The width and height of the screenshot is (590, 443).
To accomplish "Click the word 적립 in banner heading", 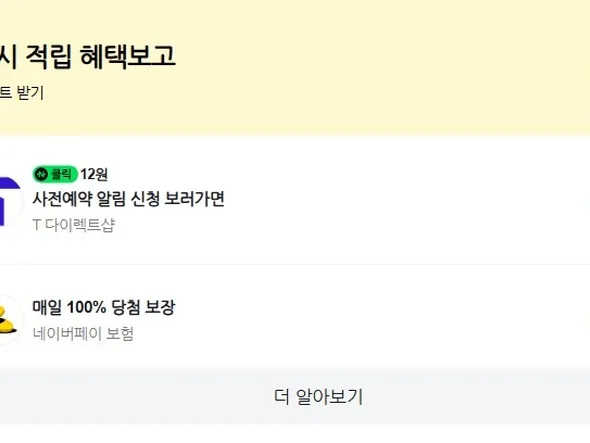I will [x=48, y=56].
